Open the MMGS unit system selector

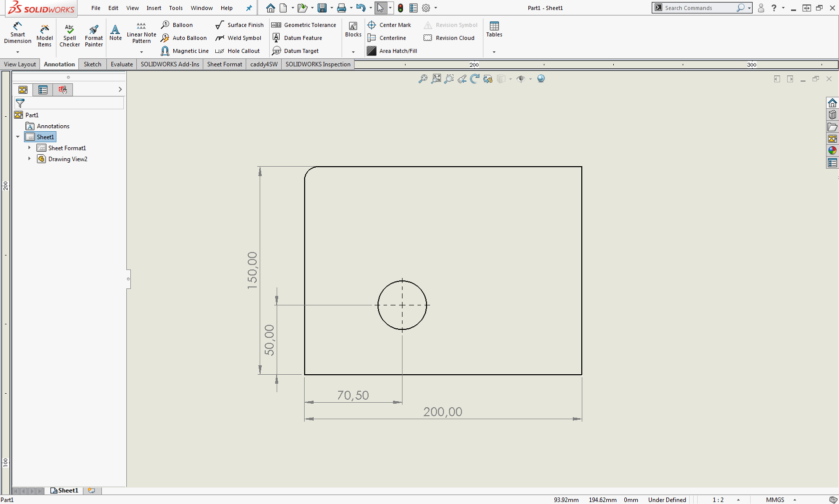pyautogui.click(x=775, y=500)
